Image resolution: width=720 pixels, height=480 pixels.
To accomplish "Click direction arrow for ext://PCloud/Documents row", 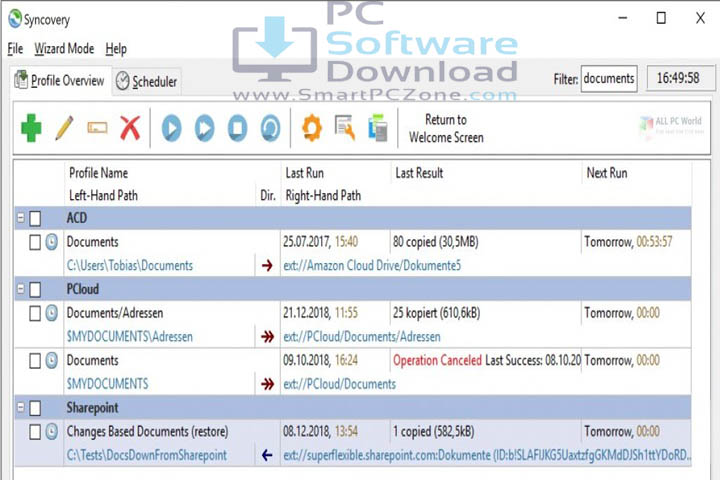I will pos(267,384).
